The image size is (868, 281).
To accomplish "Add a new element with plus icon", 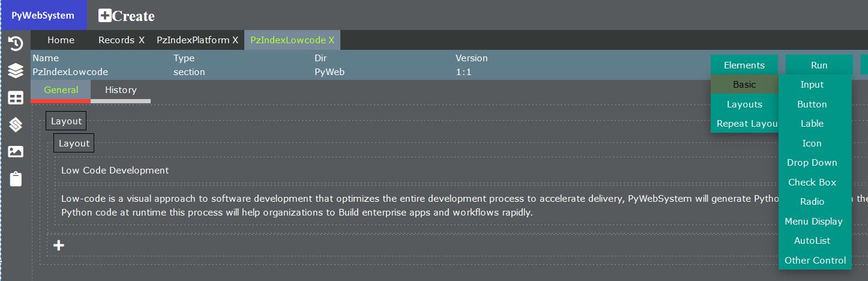I will [59, 245].
